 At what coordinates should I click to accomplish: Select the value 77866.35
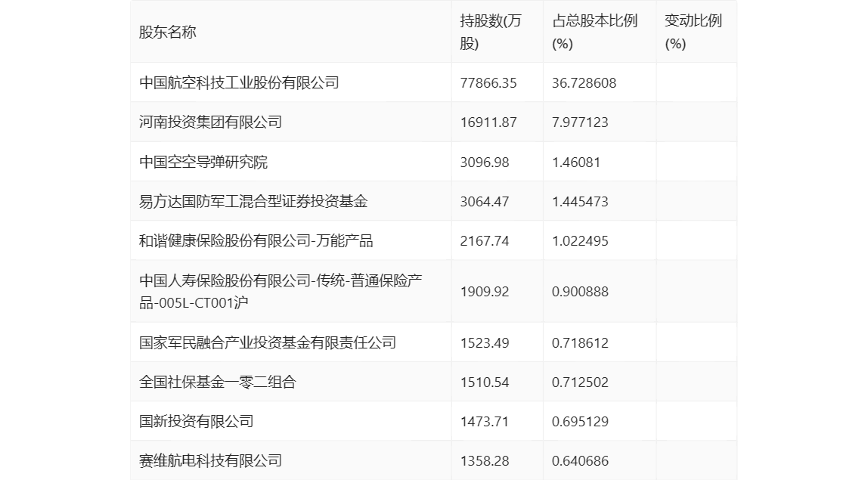point(488,83)
